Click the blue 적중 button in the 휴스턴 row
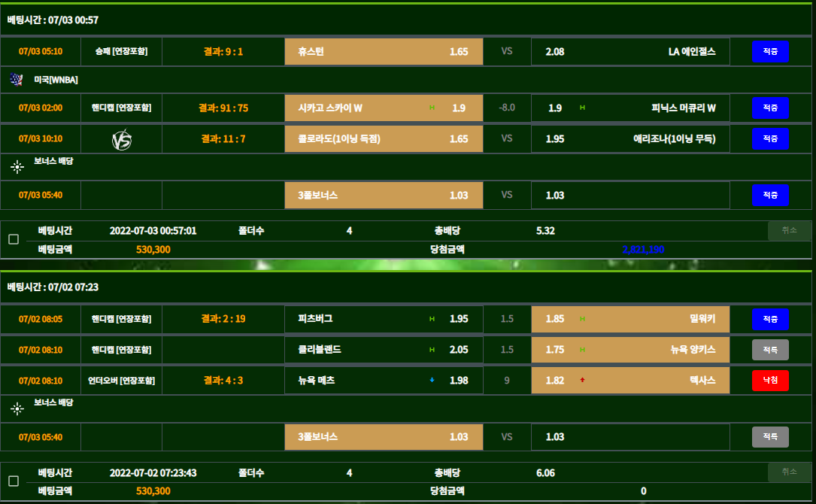 [x=770, y=51]
